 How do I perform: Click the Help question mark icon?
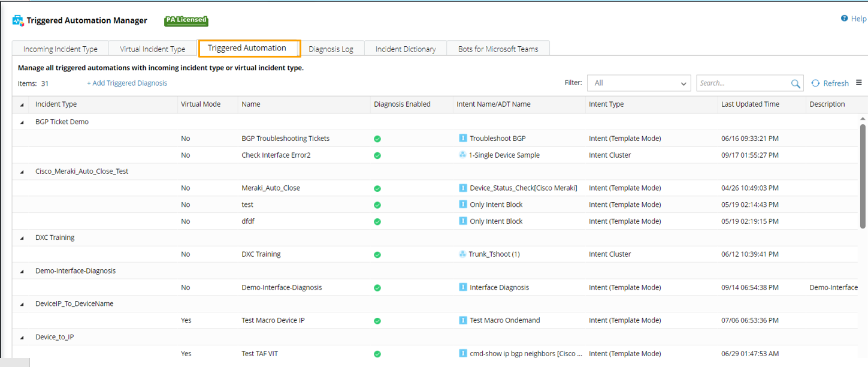[x=844, y=19]
